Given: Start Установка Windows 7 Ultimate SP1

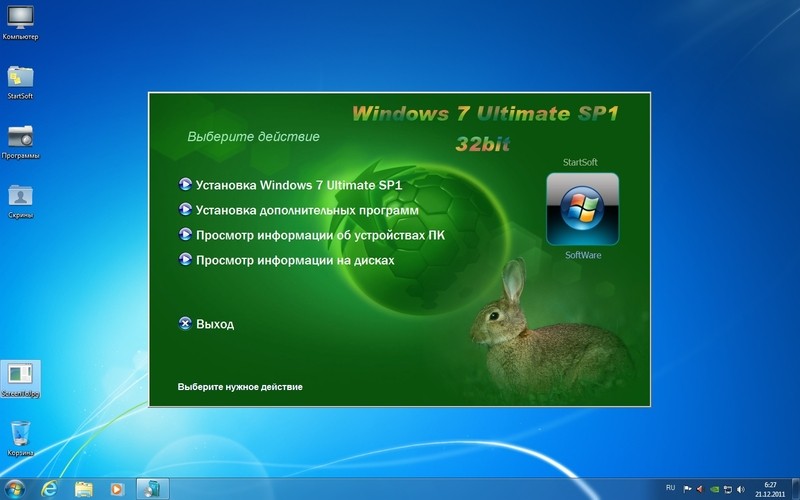Looking at the screenshot, I should (x=299, y=185).
